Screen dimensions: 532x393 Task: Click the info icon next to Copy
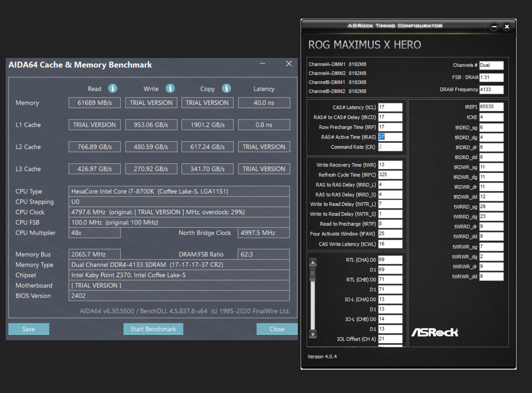226,88
